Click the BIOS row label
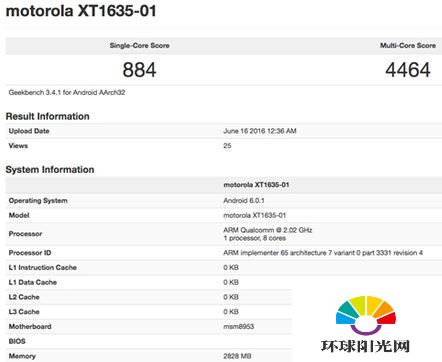This screenshot has width=442, height=362. (17, 341)
